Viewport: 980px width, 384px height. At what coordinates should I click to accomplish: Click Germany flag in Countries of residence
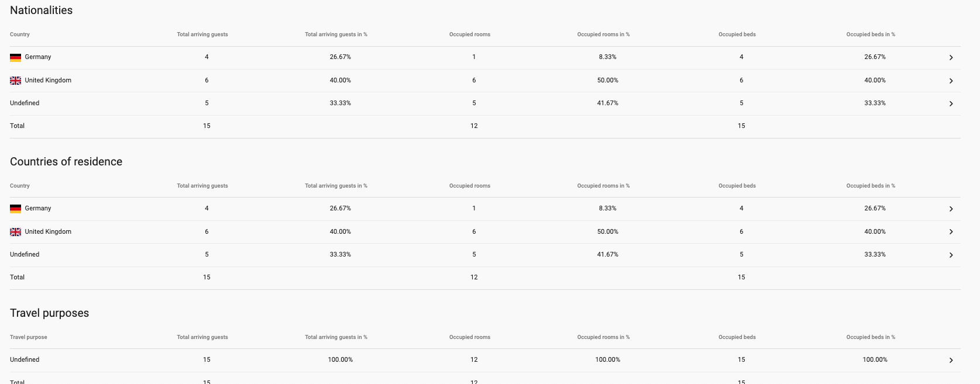tap(16, 209)
